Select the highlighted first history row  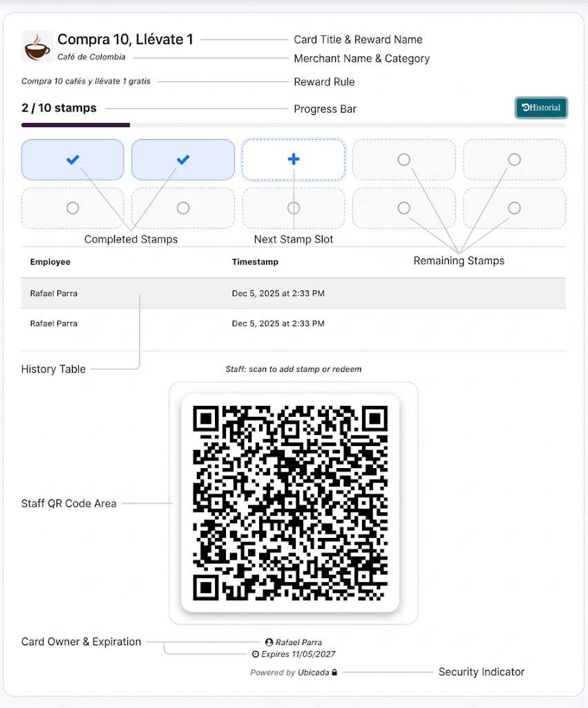click(x=293, y=293)
